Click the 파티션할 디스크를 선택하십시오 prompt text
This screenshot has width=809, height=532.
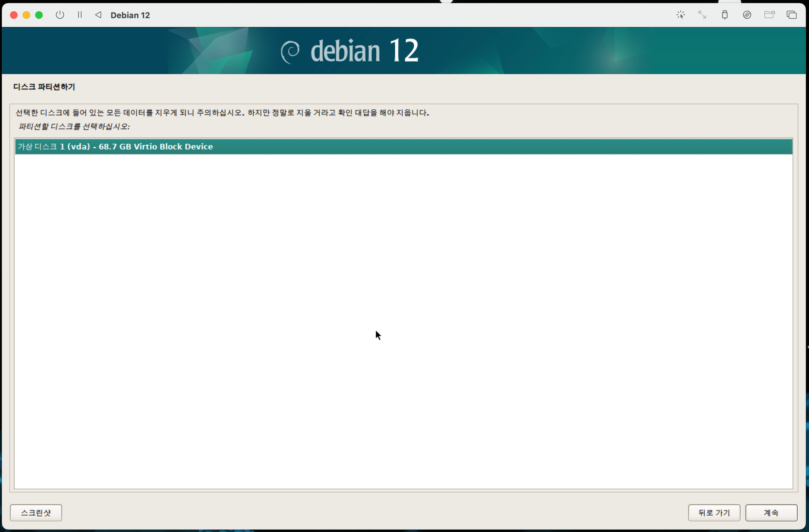click(74, 127)
